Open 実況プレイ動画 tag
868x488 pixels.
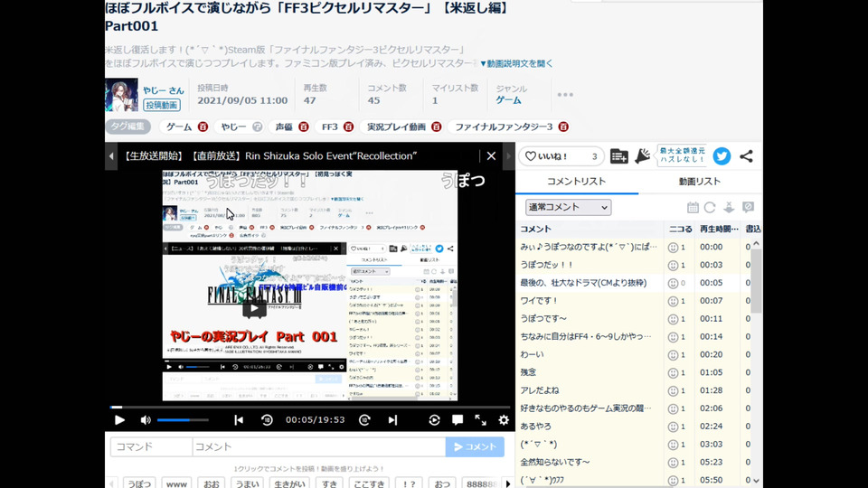pyautogui.click(x=396, y=127)
